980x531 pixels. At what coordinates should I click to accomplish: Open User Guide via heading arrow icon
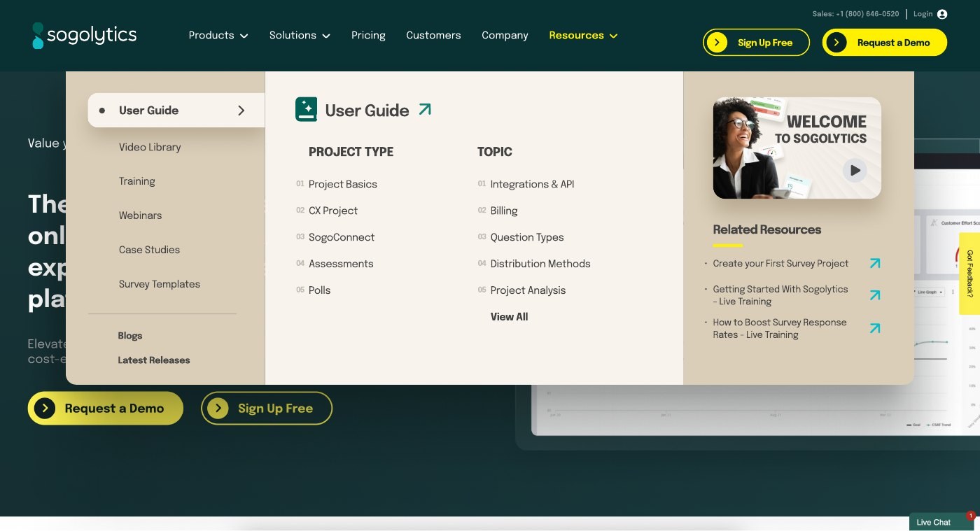425,109
